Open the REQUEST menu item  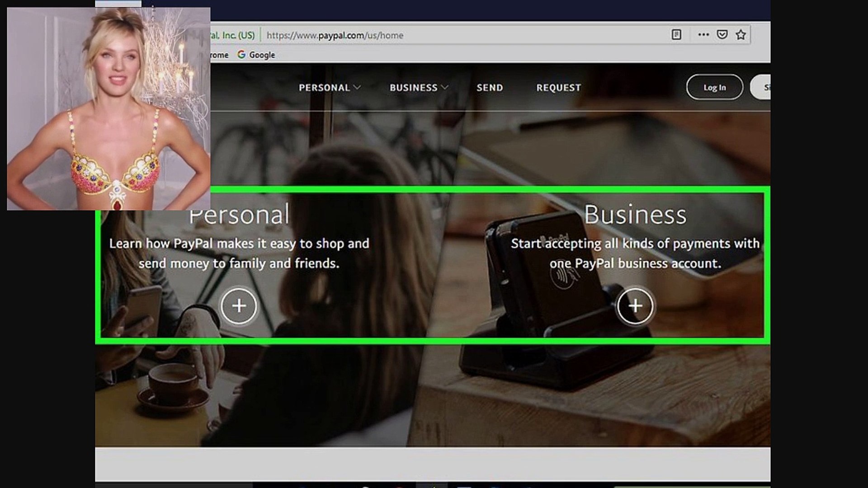click(x=558, y=88)
